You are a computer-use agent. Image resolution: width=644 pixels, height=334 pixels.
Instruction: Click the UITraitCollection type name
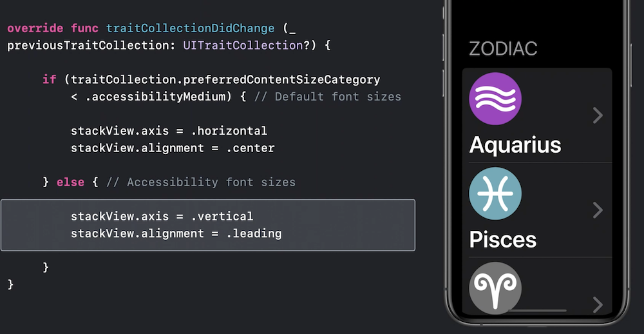pyautogui.click(x=243, y=46)
